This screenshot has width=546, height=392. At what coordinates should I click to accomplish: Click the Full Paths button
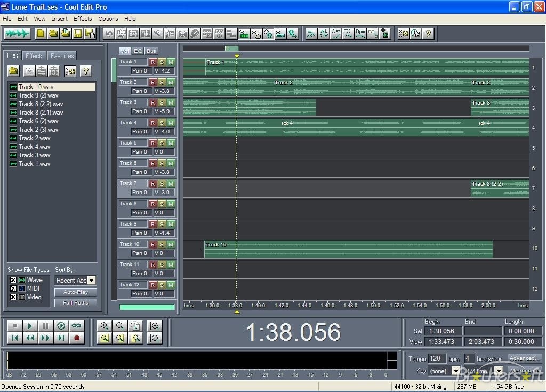[x=76, y=303]
